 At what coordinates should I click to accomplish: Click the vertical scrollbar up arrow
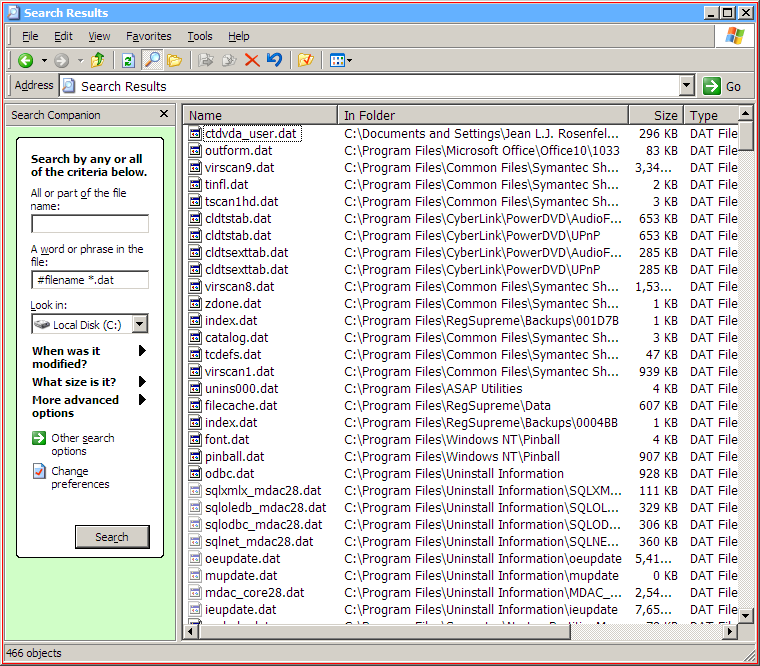pyautogui.click(x=745, y=113)
